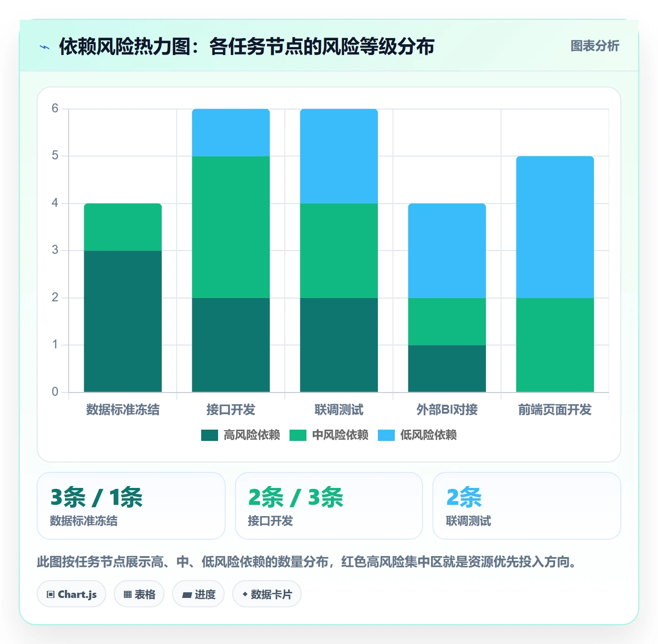This screenshot has width=658, height=644.
Task: Select the Chart.js tag chip
Action: (71, 594)
